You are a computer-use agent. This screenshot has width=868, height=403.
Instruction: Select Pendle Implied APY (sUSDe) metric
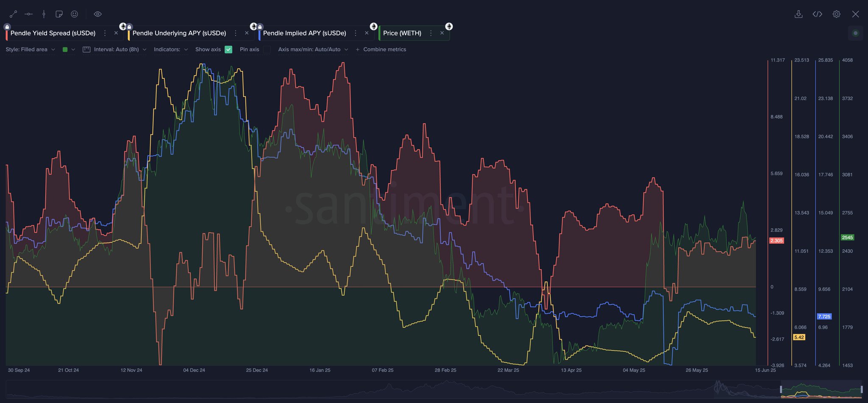point(305,33)
